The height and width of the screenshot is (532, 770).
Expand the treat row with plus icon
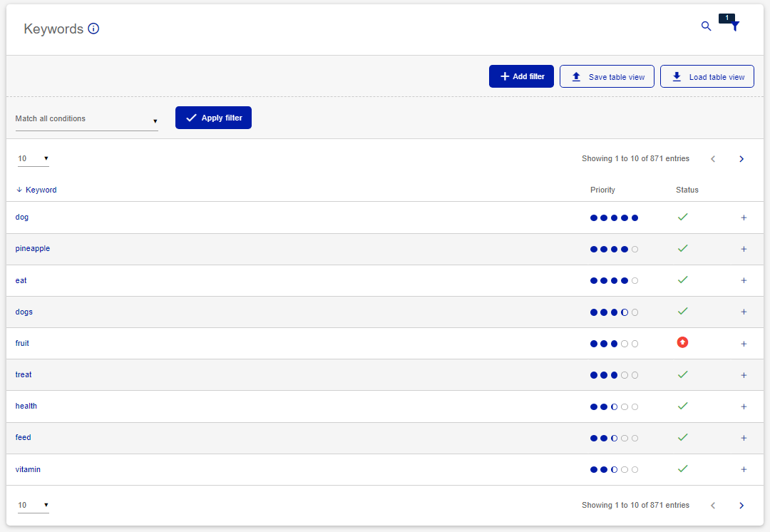pyautogui.click(x=744, y=375)
